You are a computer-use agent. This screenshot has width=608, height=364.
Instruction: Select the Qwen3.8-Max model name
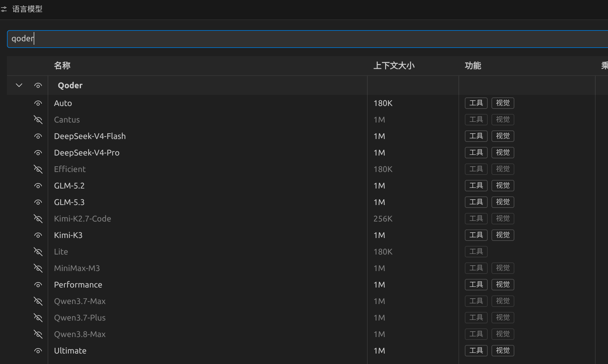[80, 334]
